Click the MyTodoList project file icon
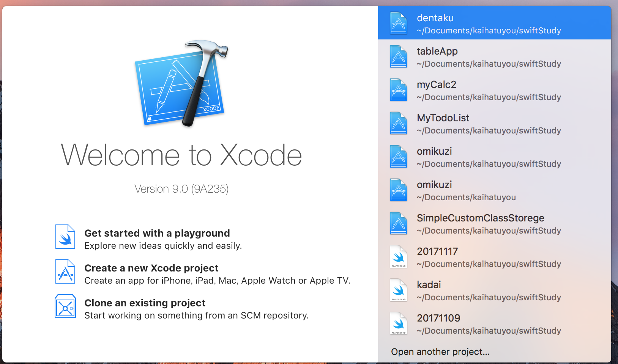Viewport: 618px width, 364px height. tap(399, 123)
